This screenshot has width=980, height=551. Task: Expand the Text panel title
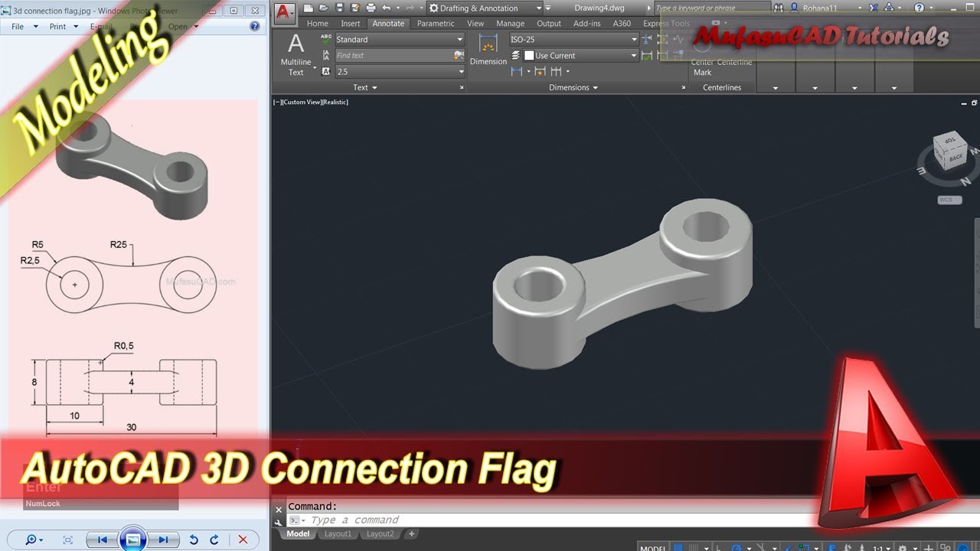364,87
